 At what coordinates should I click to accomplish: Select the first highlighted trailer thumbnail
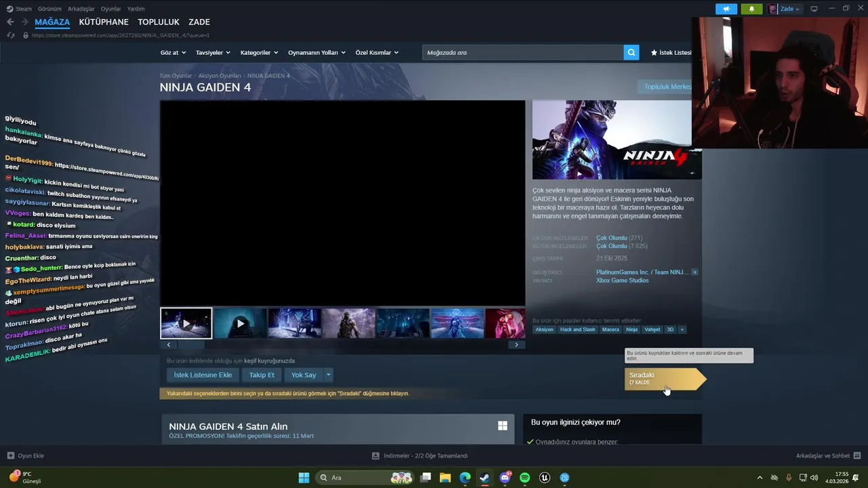(x=186, y=323)
